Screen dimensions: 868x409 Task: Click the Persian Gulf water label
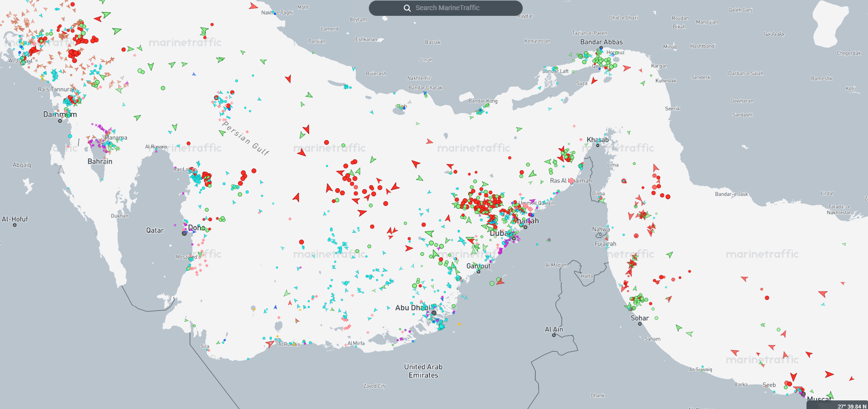click(x=246, y=138)
